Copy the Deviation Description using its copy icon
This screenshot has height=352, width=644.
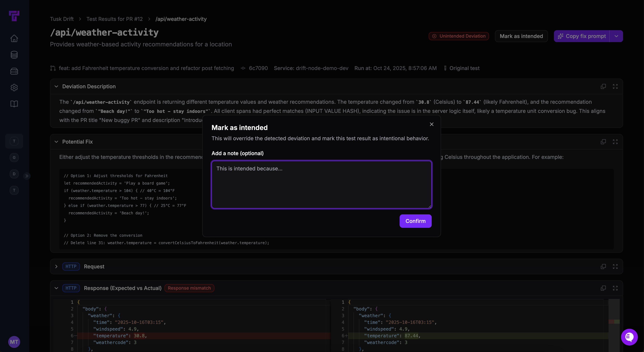point(603,86)
